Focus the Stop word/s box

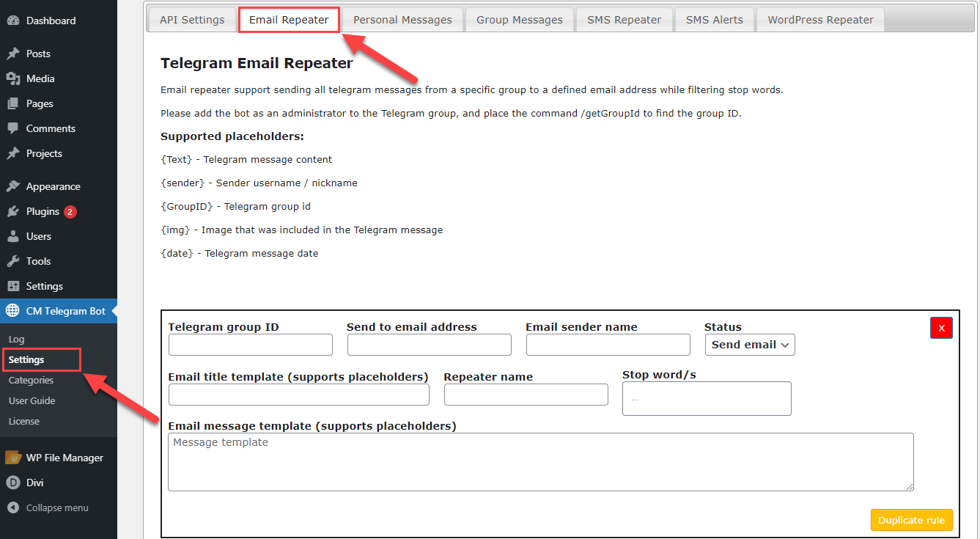tap(707, 398)
